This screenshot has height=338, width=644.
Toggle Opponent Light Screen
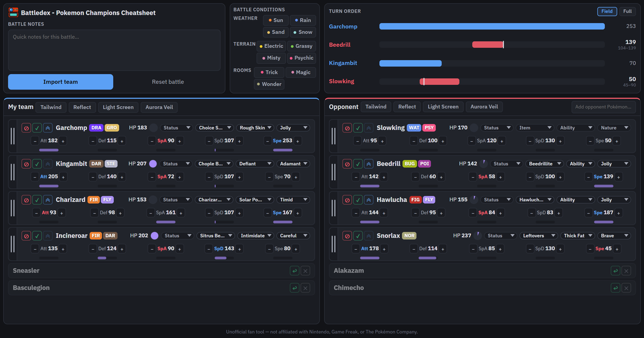pyautogui.click(x=443, y=107)
